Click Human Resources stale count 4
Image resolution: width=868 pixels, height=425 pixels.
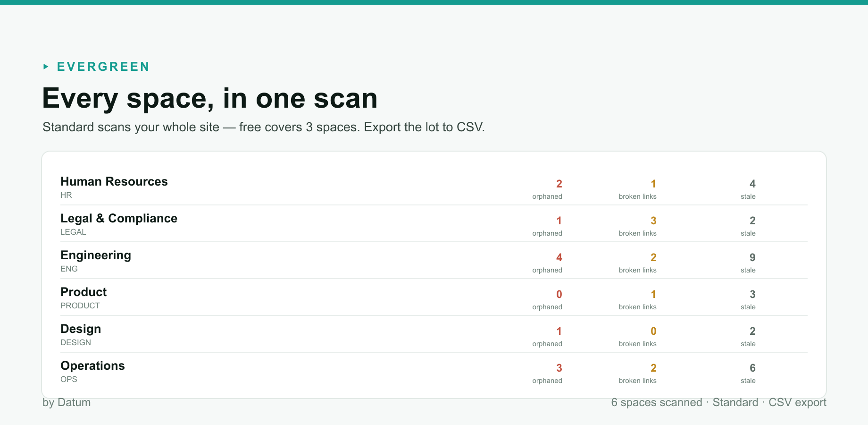(x=752, y=184)
